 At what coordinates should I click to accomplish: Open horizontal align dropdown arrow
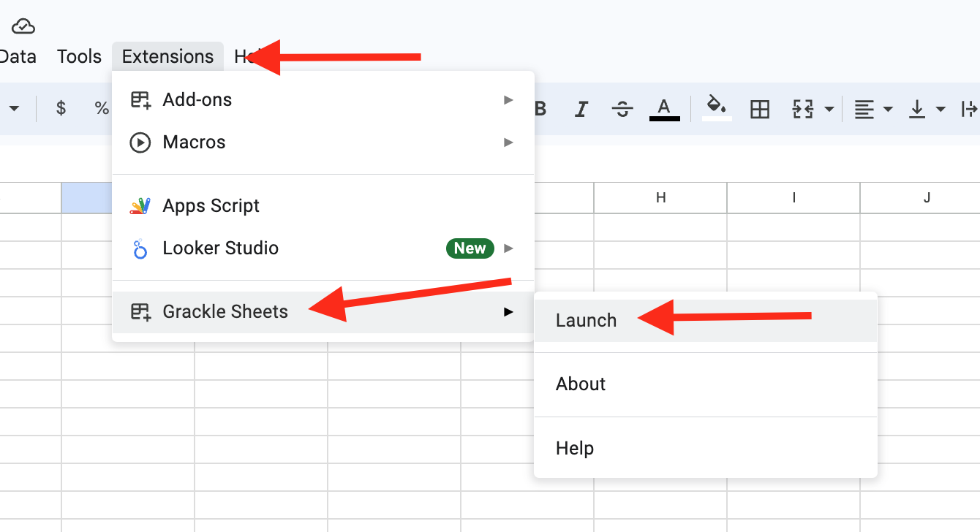coord(888,109)
